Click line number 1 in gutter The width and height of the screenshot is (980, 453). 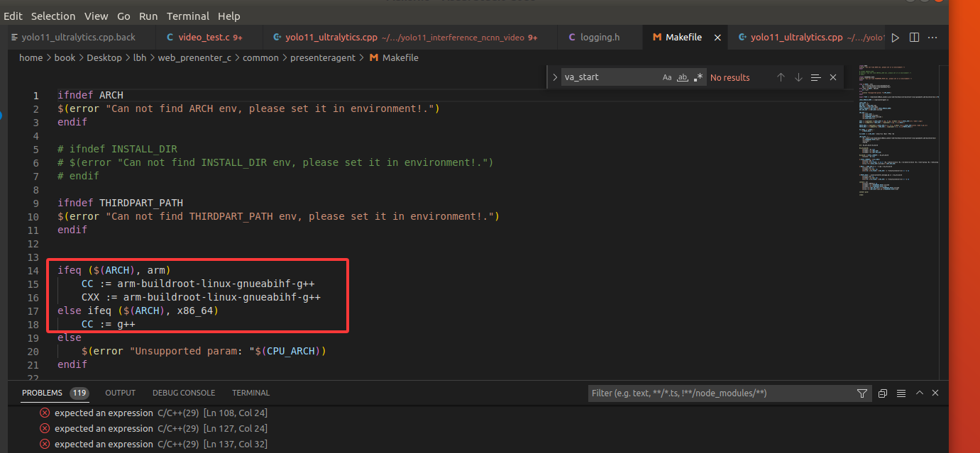click(x=36, y=96)
